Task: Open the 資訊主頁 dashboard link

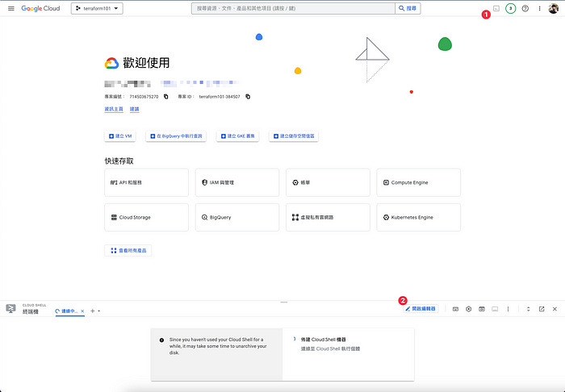Action: (114, 109)
